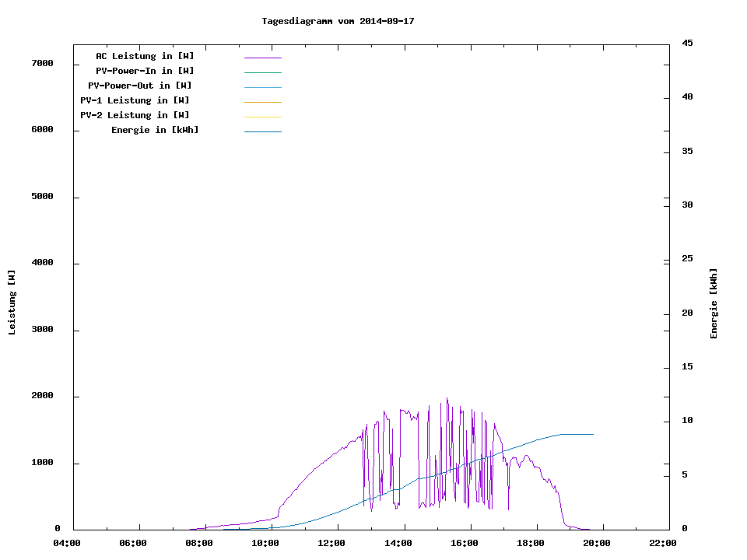This screenshot has width=747, height=560.
Task: Select the PV-Power-Out legend label
Action: (x=141, y=86)
